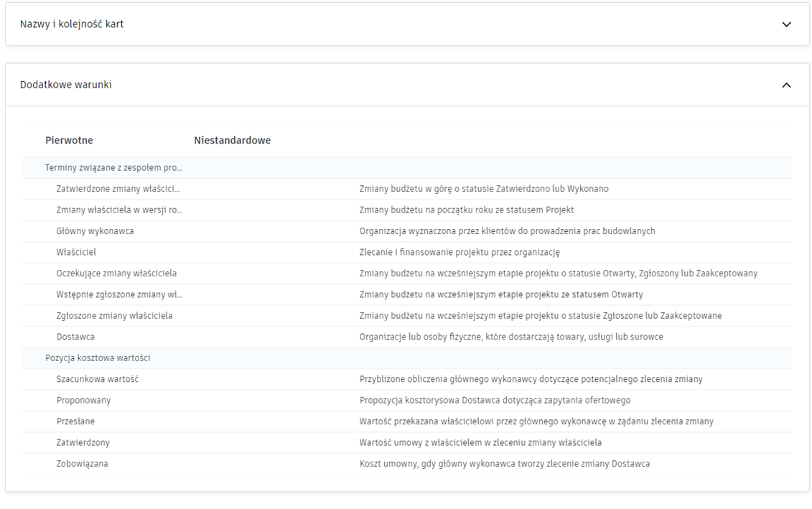Viewport: 812px width, 509px height.
Task: Pick the Zgłoszone zmiany właściciela term
Action: pos(114,316)
